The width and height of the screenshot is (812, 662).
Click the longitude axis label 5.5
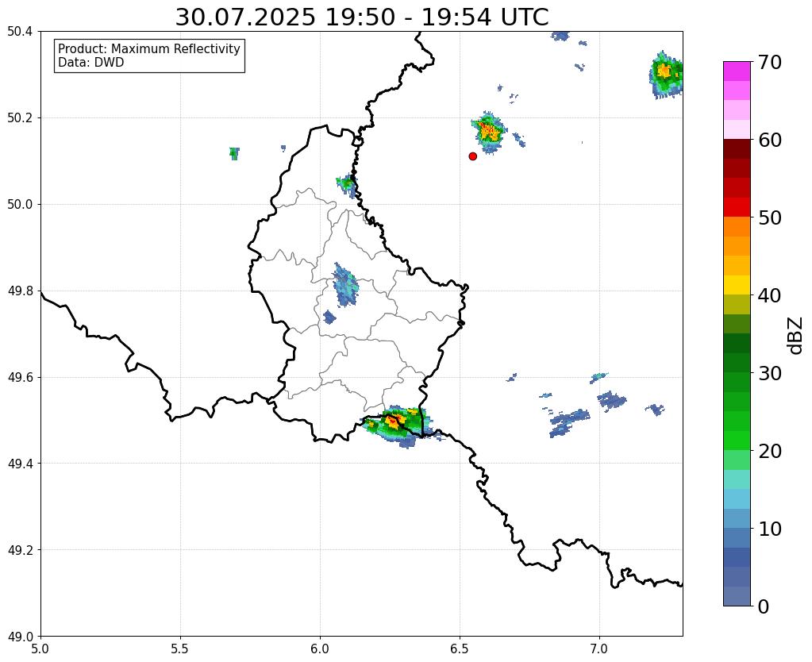tap(180, 649)
